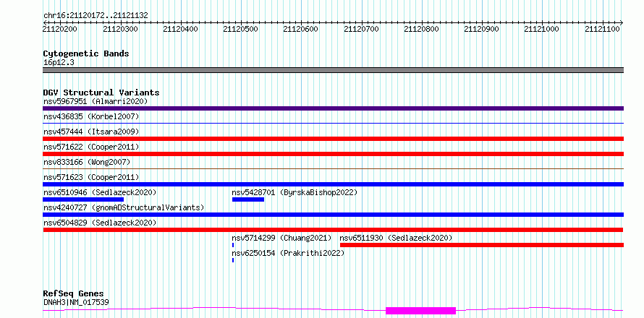644x318 pixels.
Task: Click the tiny blue nsv6250154 marker
Action: (233, 260)
